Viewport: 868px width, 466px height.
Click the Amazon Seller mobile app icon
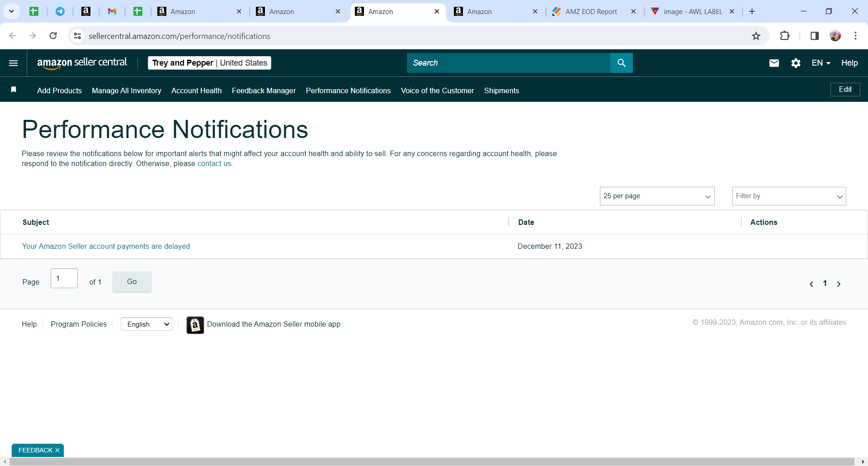pyautogui.click(x=195, y=325)
